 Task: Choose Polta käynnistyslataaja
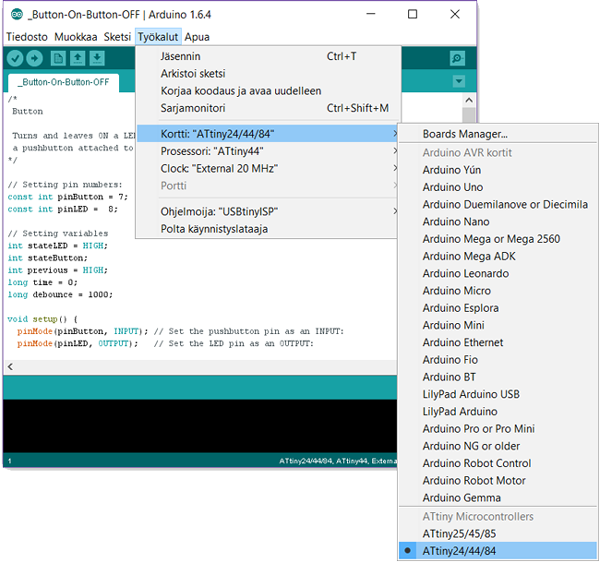(267, 229)
